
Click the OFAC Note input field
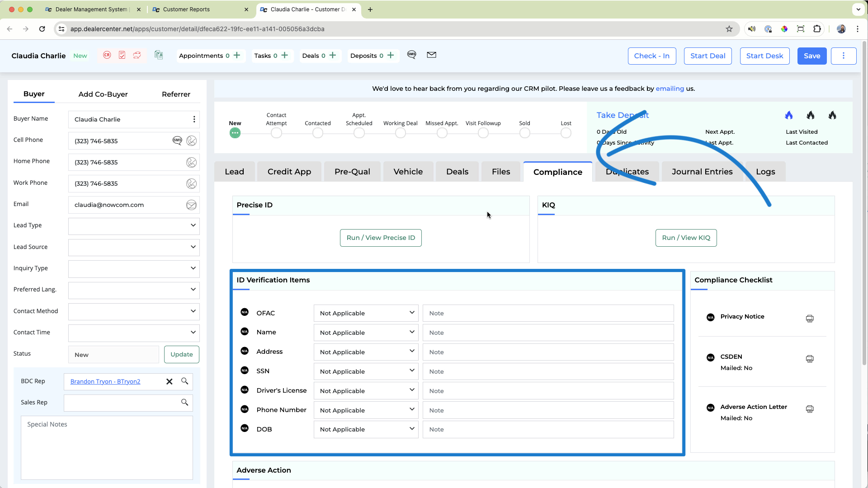point(548,313)
